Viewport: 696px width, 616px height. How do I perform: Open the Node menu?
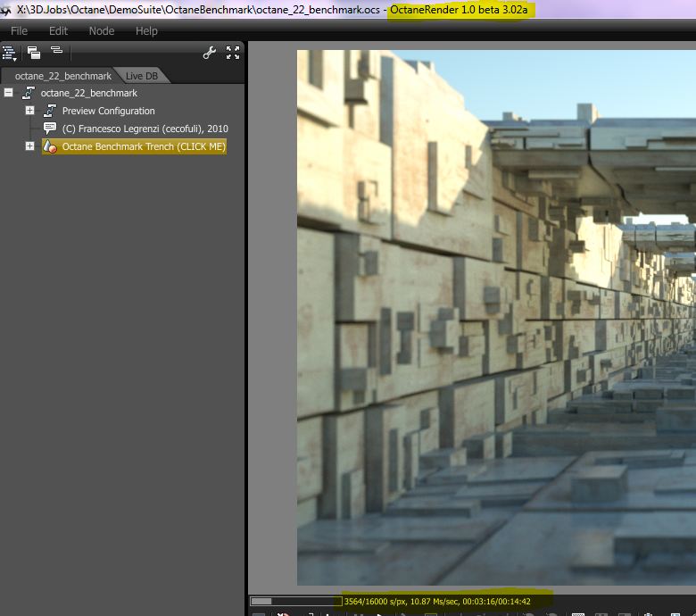click(102, 30)
